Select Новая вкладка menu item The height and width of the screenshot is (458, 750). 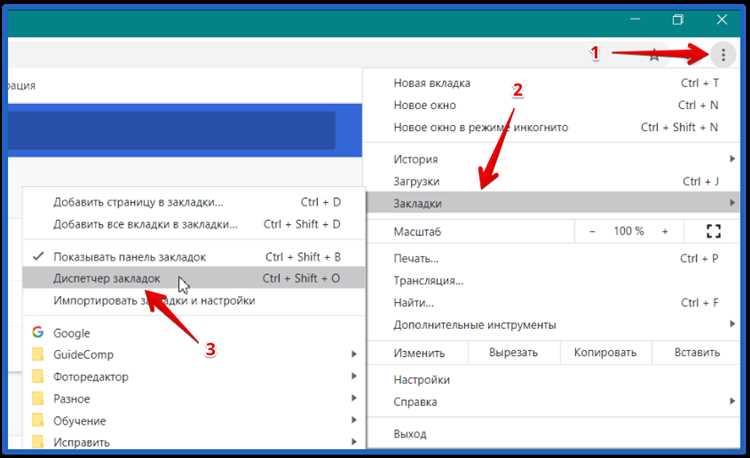pyautogui.click(x=553, y=83)
